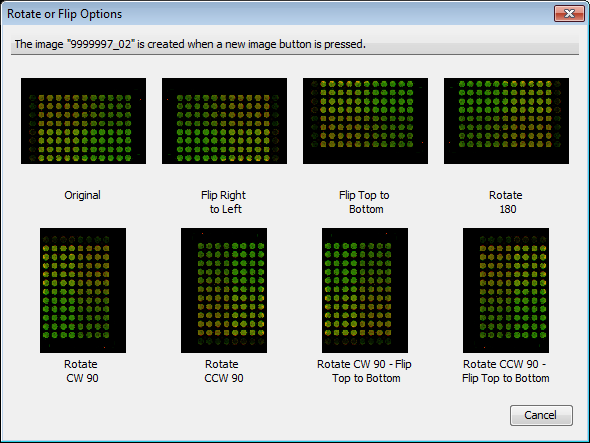The image size is (590, 443).
Task: Click the 'Rotate CW 90' label text
Action: 82,371
